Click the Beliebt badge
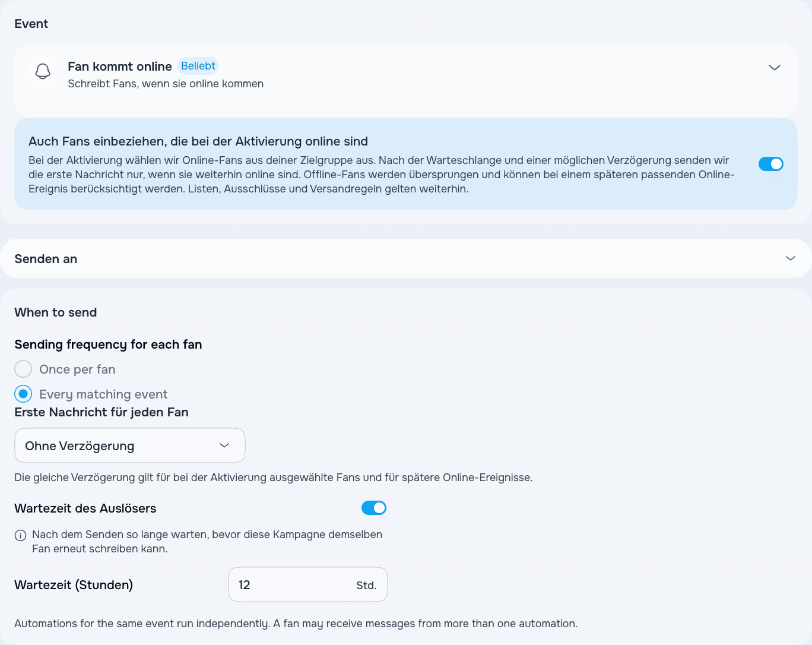812x645 pixels. pos(198,66)
